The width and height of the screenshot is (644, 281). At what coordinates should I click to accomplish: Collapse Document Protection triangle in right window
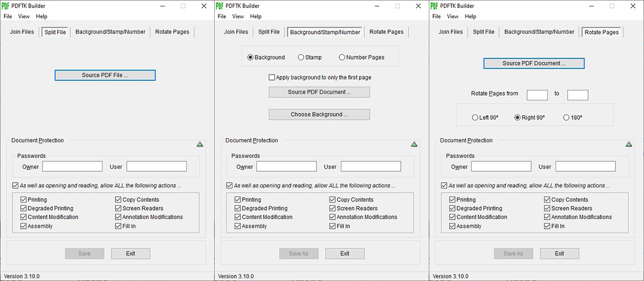[628, 144]
